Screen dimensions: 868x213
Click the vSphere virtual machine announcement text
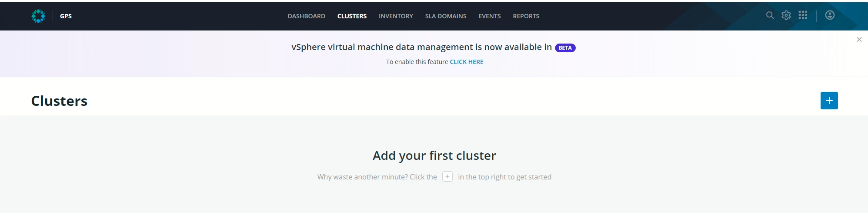[421, 47]
